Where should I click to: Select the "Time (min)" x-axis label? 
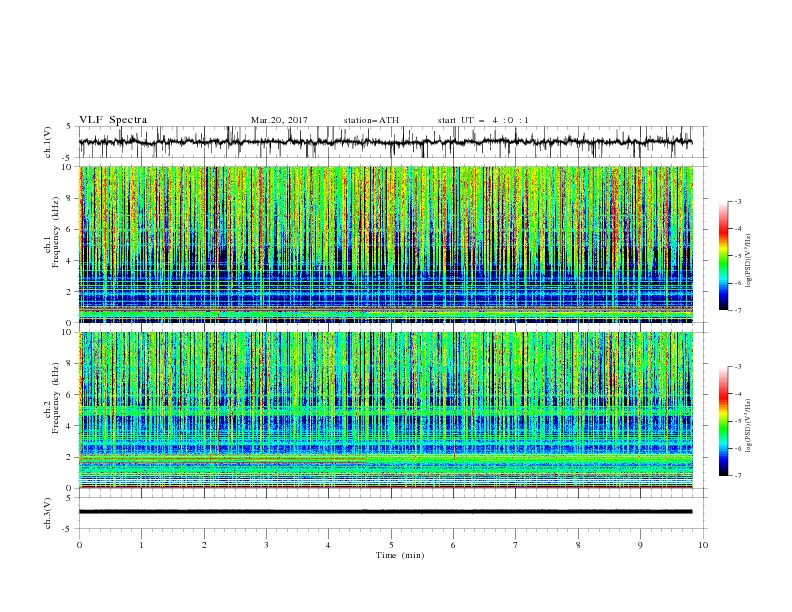click(400, 555)
